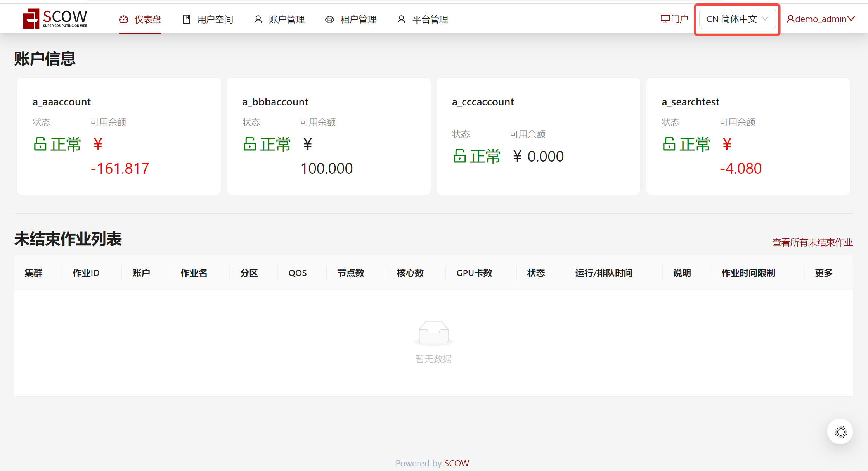Toggle light/dark theme with the sun button
This screenshot has height=471, width=868.
click(x=840, y=432)
